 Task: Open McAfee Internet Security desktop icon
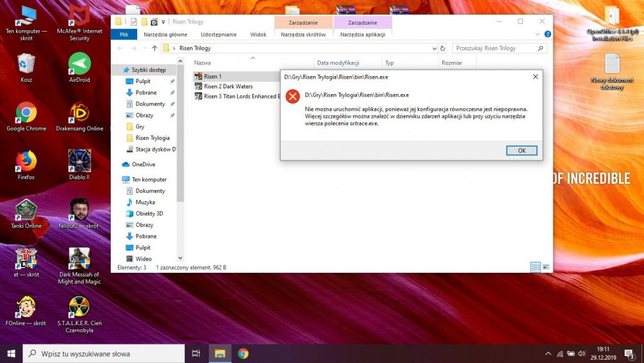coord(79,24)
